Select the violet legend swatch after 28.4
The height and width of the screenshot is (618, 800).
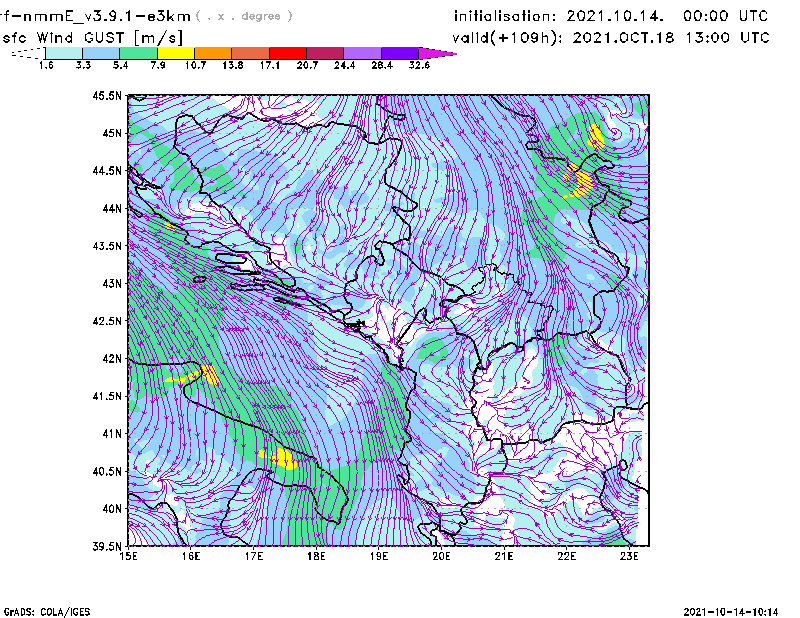pos(400,53)
